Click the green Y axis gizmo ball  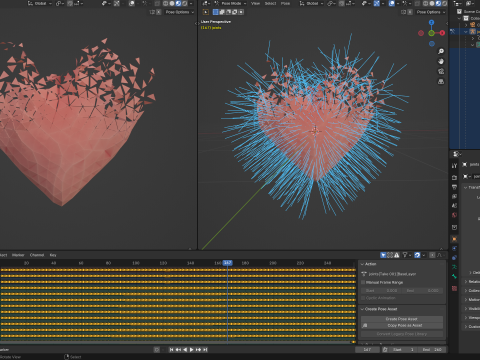click(431, 33)
